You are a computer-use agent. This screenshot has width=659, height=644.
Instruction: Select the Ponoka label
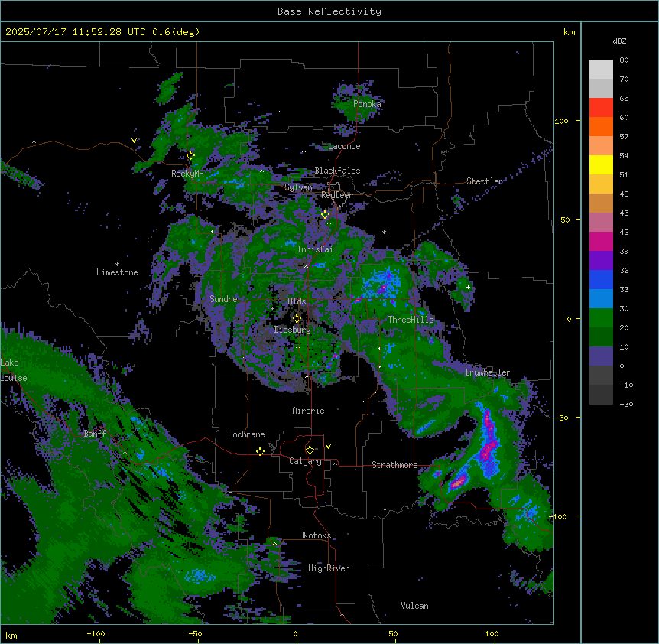coord(367,104)
